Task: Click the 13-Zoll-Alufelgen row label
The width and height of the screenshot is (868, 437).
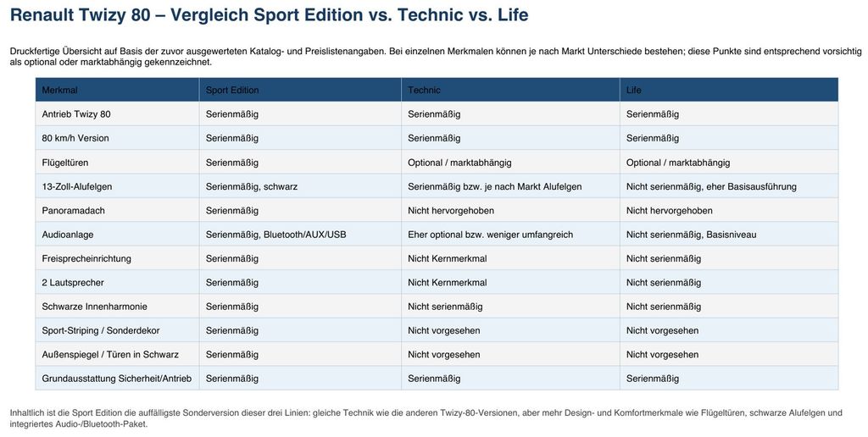Action: (x=77, y=187)
